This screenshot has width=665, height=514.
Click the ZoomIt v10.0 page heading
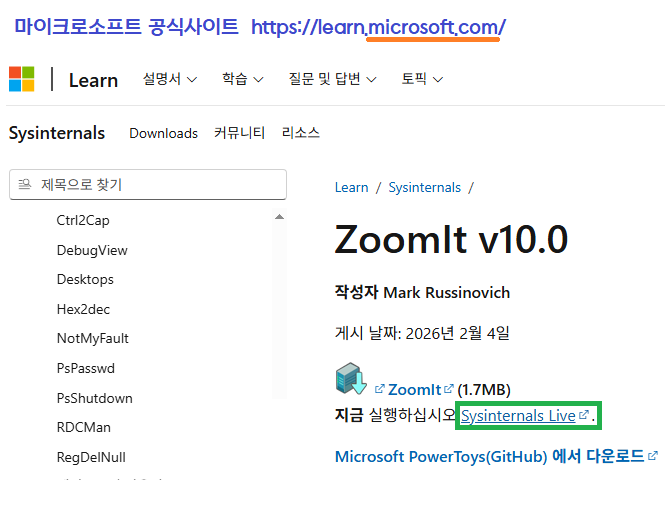(451, 239)
